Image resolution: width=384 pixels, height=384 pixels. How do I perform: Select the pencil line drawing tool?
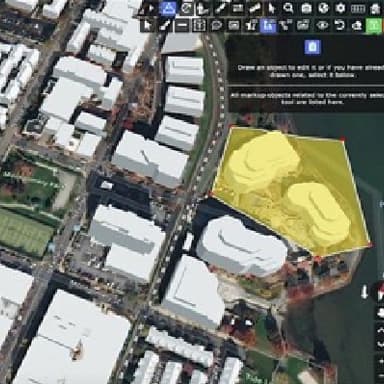[165, 25]
